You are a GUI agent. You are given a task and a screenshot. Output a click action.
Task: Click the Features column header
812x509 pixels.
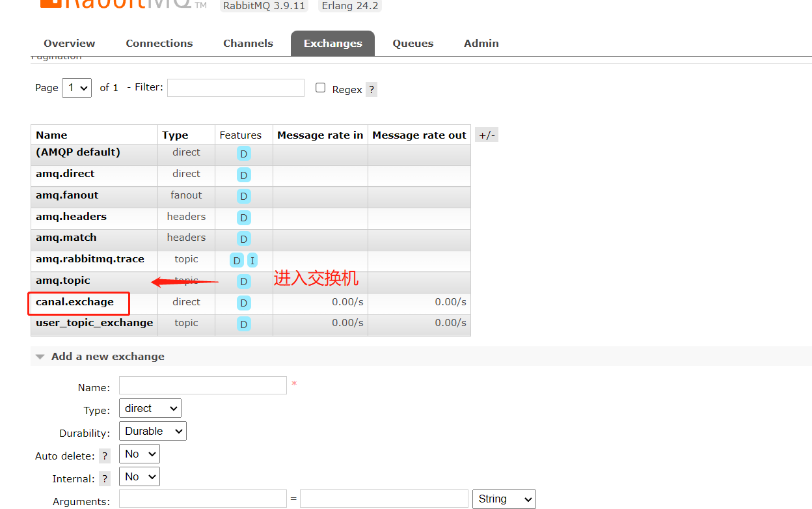click(x=241, y=135)
